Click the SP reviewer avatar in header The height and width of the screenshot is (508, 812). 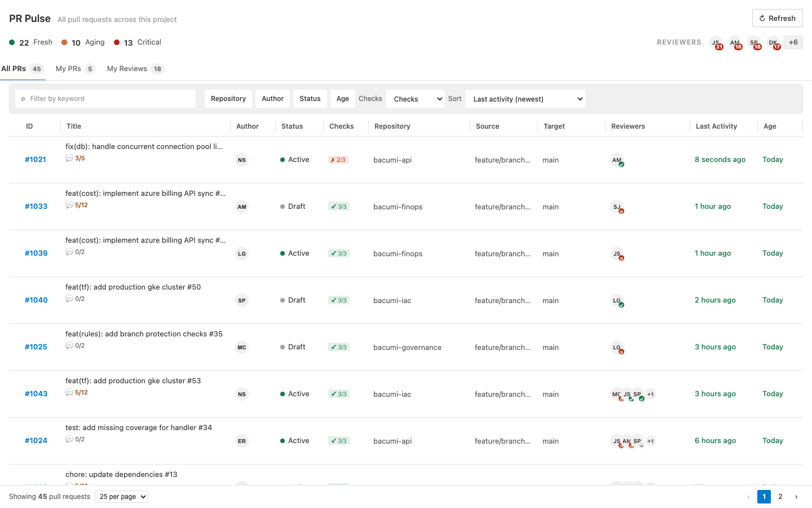click(x=754, y=42)
